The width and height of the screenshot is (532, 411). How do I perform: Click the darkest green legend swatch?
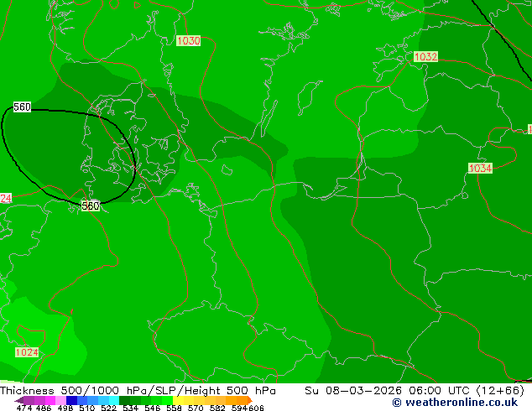click(124, 400)
